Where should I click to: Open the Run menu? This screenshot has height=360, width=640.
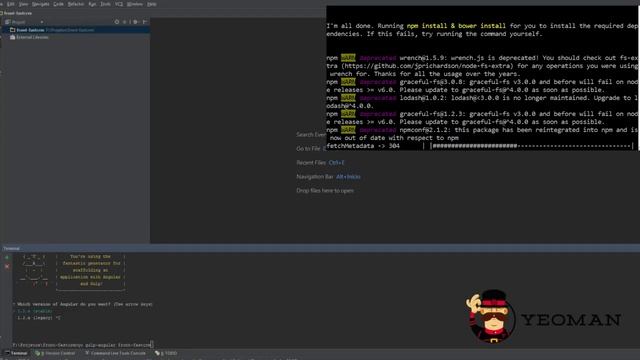92,4
